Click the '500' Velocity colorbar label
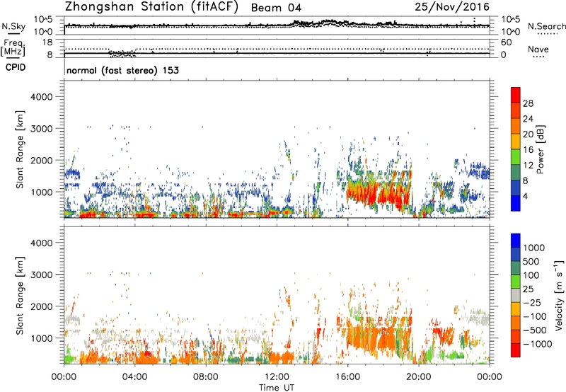566x392 pixels. click(x=533, y=262)
